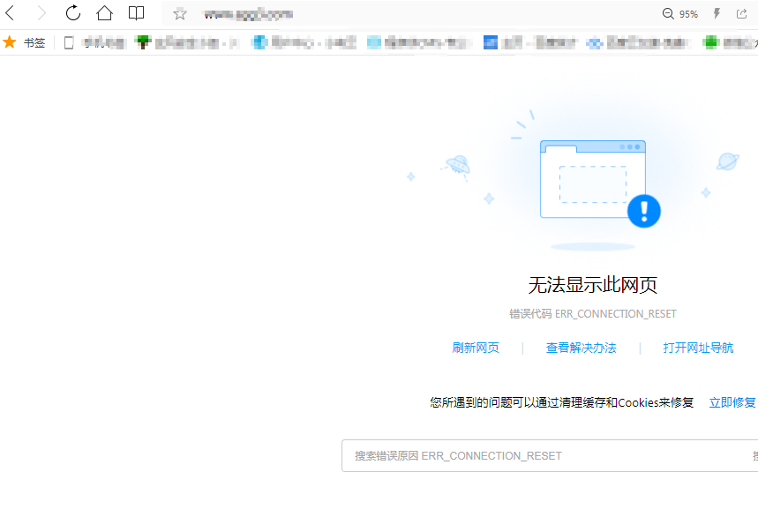Refresh the page with the reload icon
Screen dimensions: 758x532
point(72,13)
